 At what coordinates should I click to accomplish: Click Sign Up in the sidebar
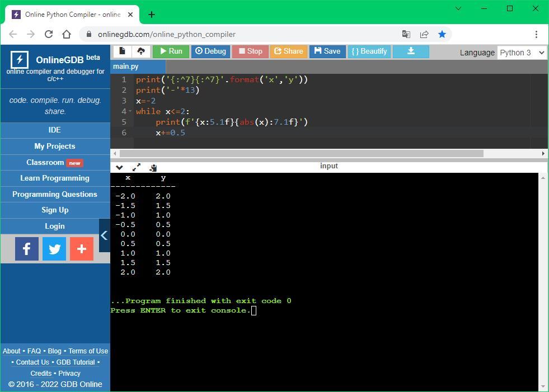[x=55, y=210]
